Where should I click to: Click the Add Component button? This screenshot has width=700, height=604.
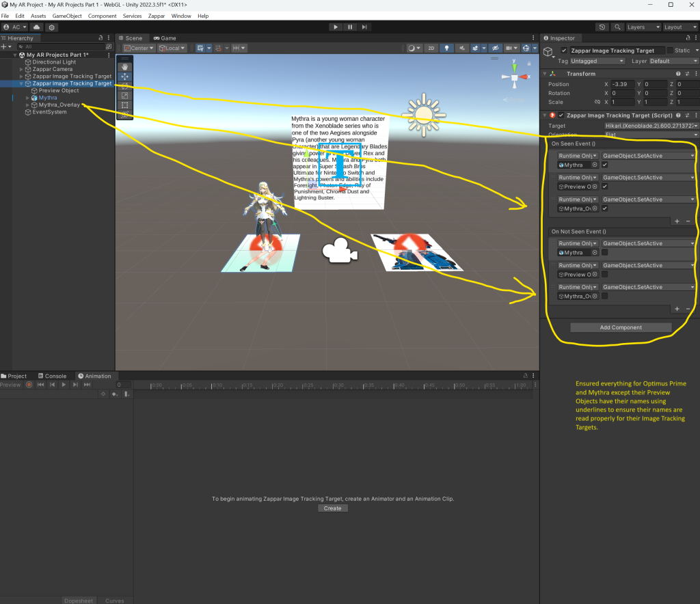tap(621, 327)
